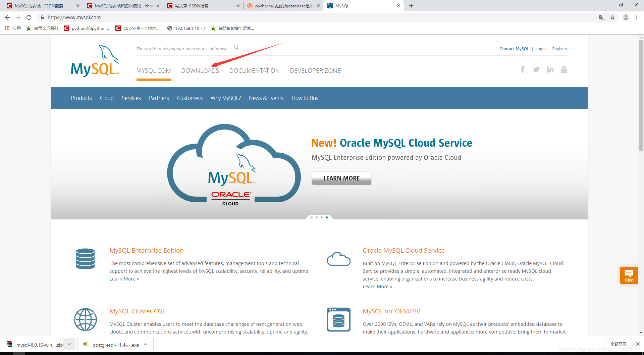The width and height of the screenshot is (644, 355).
Task: Open the DOCUMENTATION navigation tab
Action: (254, 71)
